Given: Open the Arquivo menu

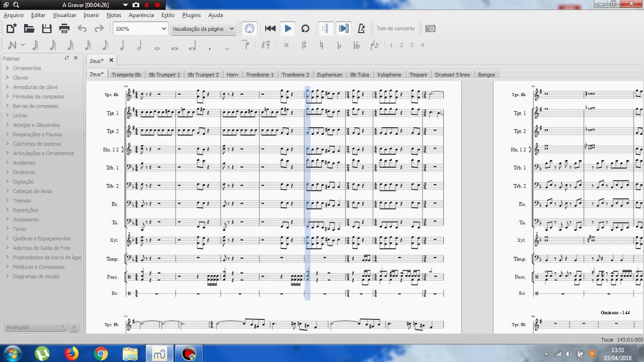Looking at the screenshot, I should click(x=14, y=15).
